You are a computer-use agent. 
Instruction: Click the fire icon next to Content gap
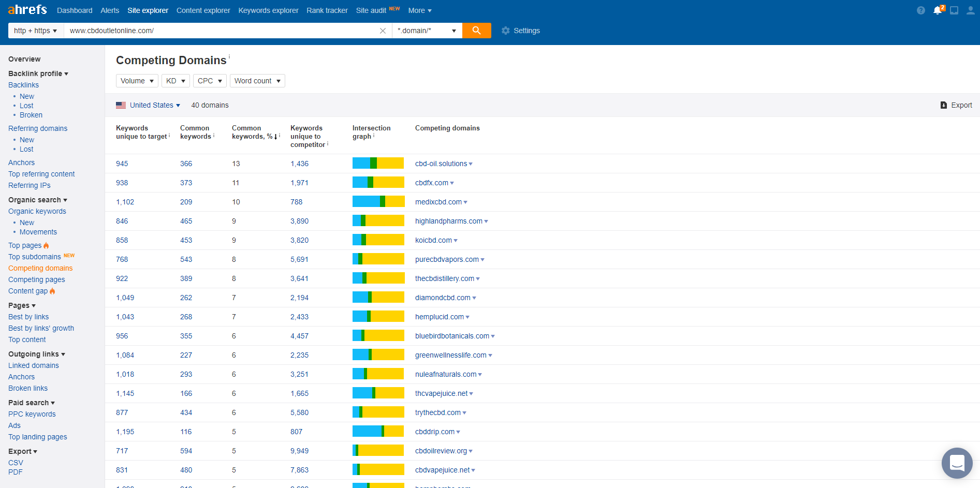(x=52, y=291)
